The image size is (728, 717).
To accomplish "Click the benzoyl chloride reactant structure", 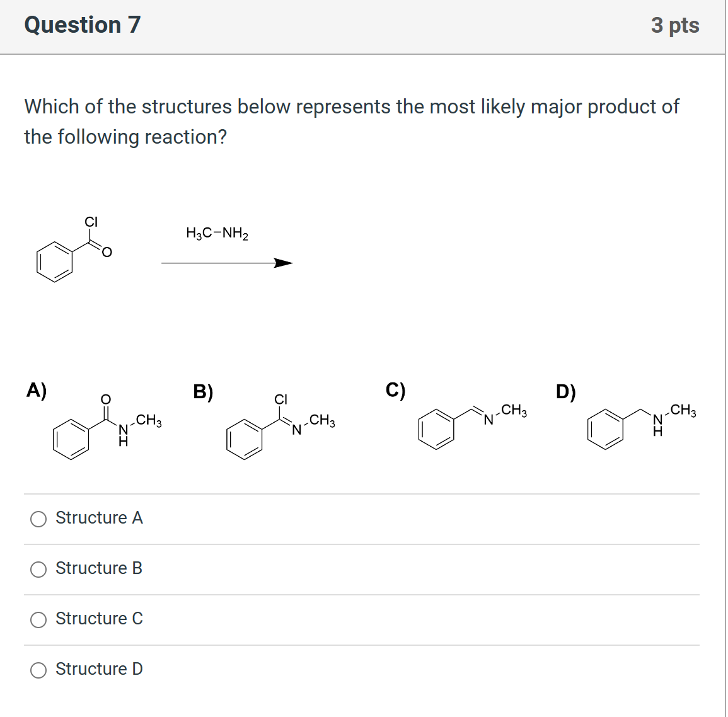I will 72,252.
